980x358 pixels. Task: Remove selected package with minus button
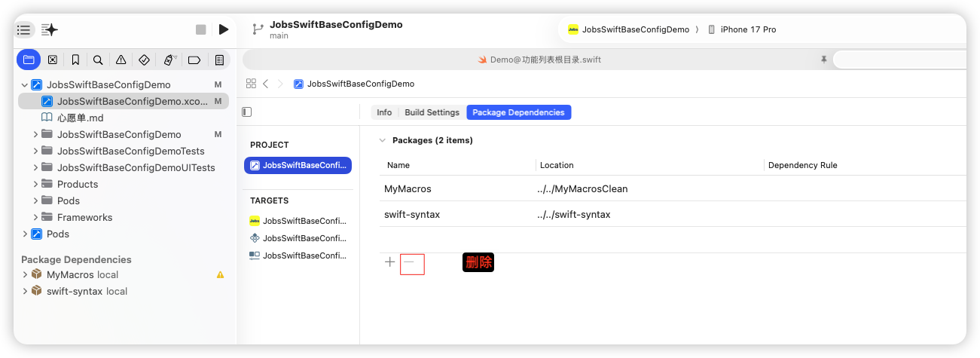[x=409, y=262]
